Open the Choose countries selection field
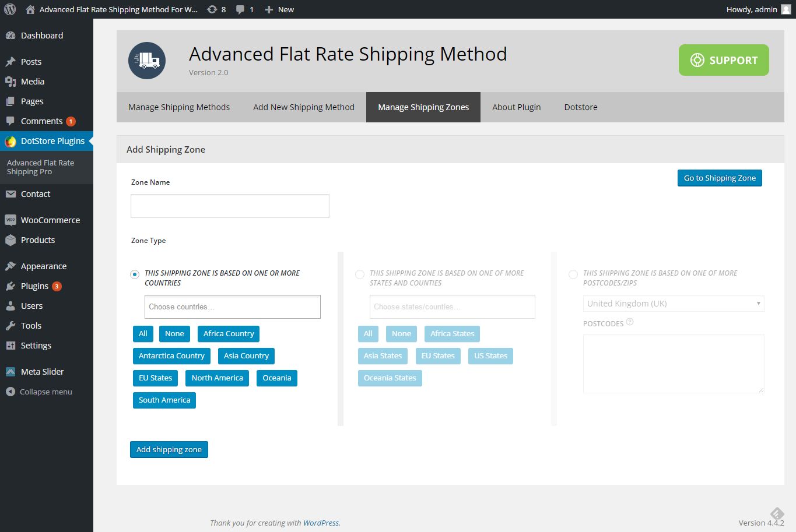 click(232, 306)
